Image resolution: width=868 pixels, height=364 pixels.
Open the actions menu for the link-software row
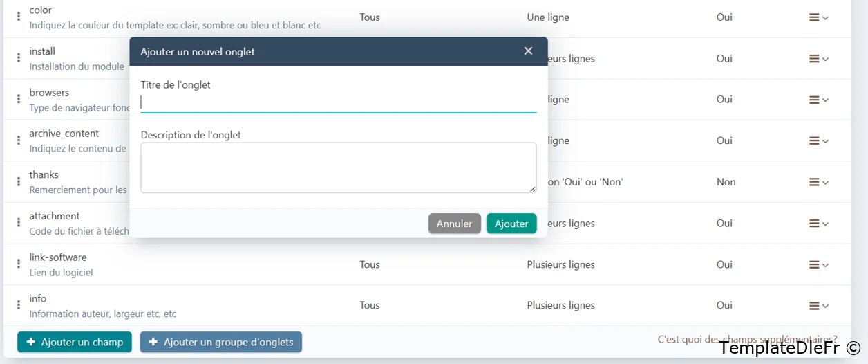pos(818,264)
